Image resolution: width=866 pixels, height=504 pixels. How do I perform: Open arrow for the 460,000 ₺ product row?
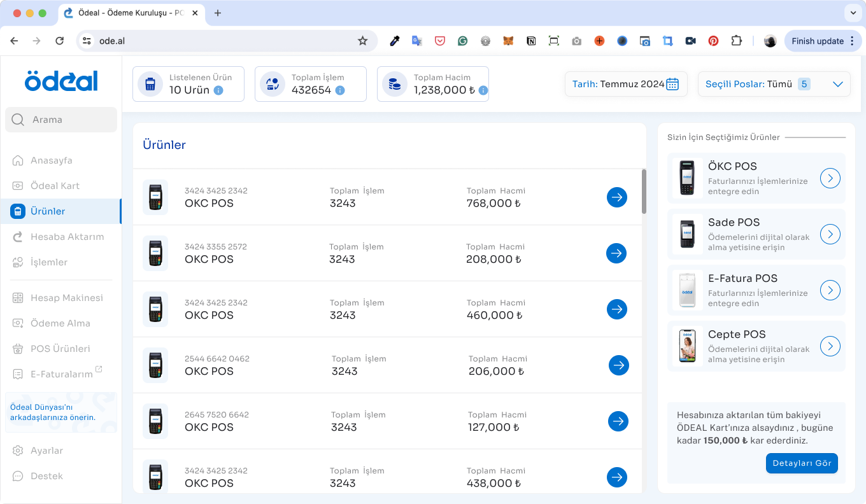pos(616,309)
